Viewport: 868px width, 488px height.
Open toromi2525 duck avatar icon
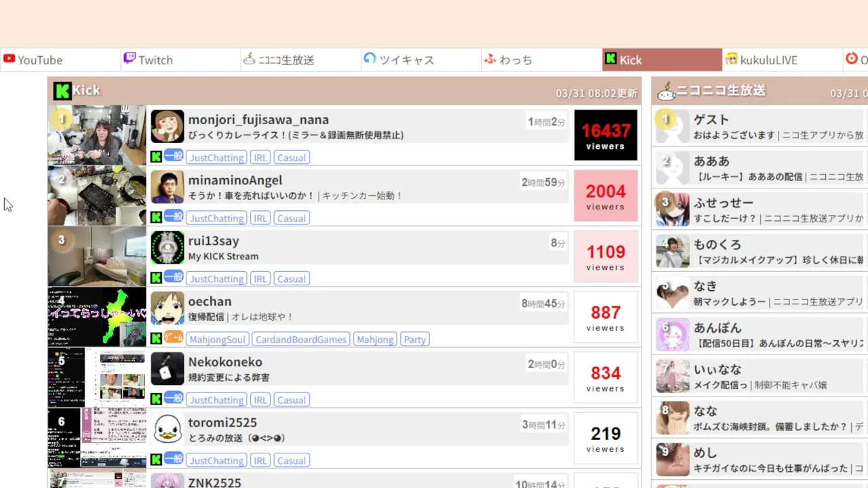click(167, 429)
